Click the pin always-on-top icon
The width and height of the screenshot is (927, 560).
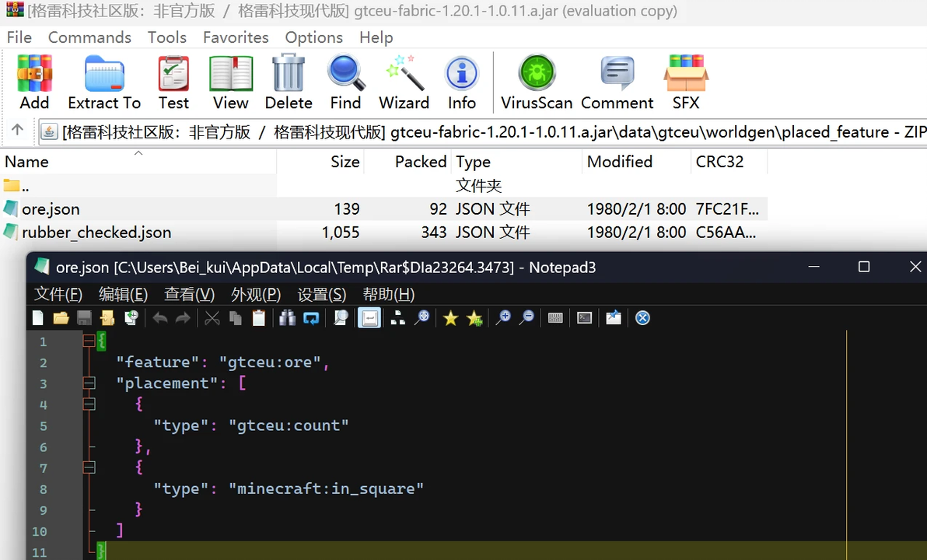coord(614,318)
